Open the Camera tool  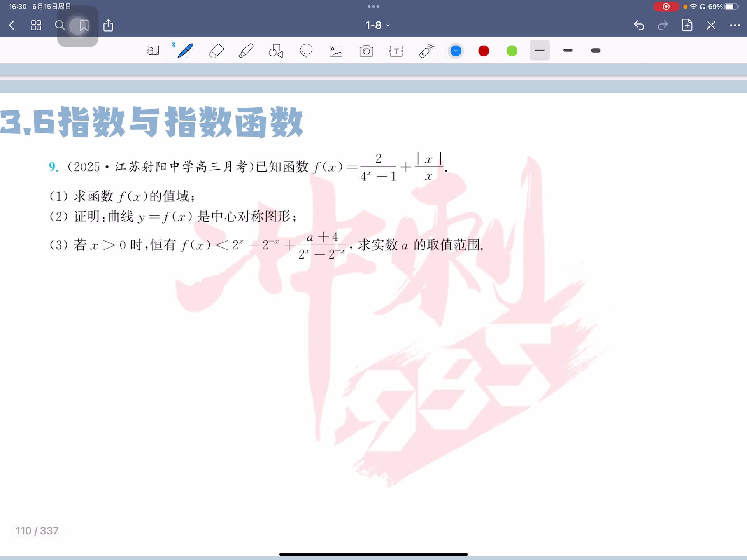click(x=366, y=51)
